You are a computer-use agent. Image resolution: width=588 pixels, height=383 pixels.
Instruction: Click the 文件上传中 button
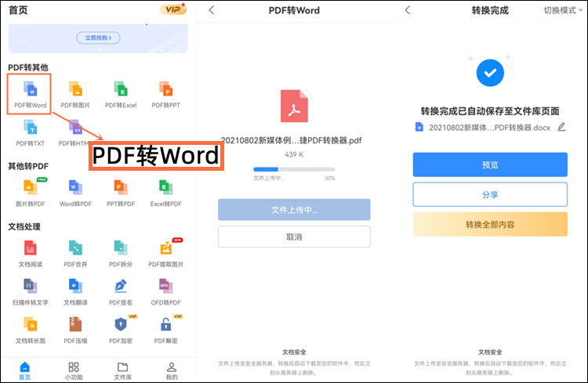(x=294, y=210)
